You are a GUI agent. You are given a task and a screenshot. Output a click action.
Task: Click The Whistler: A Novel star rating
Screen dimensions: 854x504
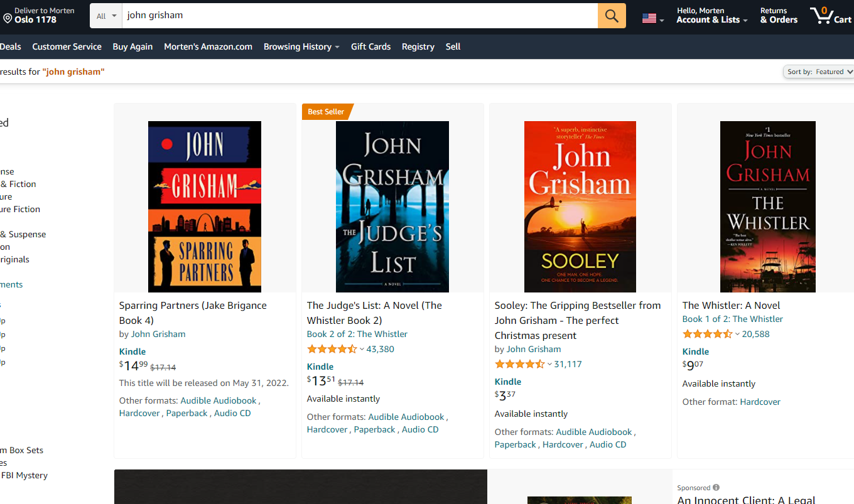coord(707,335)
